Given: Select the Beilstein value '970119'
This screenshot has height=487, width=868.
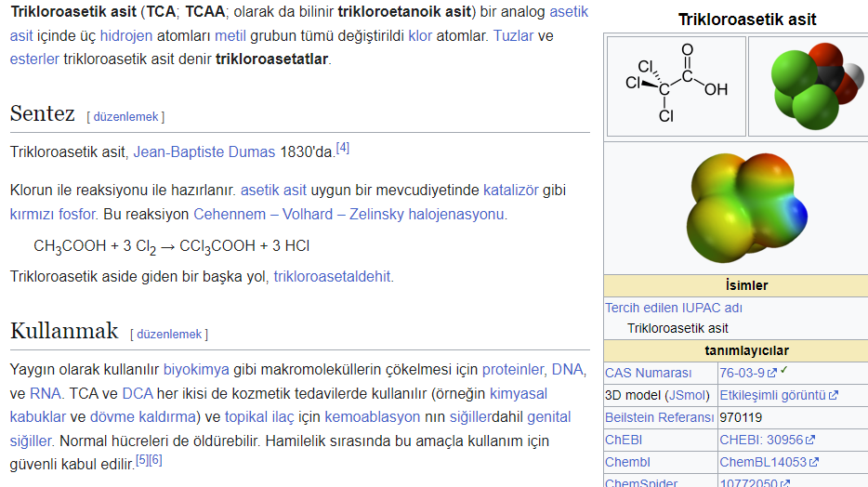Looking at the screenshot, I should point(741,417).
